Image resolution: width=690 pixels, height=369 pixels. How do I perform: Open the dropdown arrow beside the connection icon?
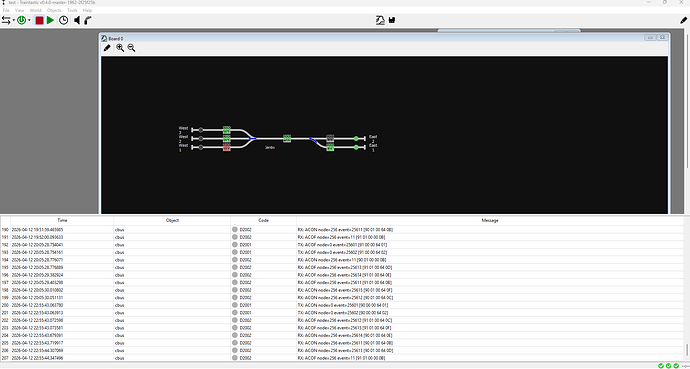click(14, 20)
